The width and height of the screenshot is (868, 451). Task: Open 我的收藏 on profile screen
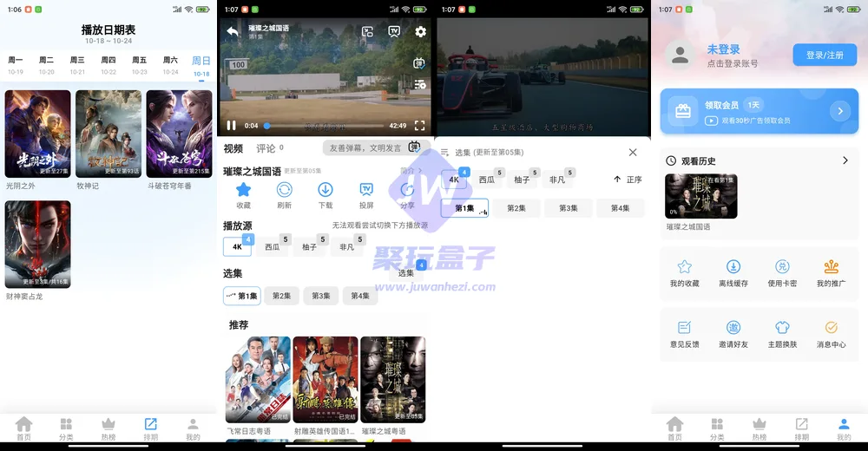tap(684, 273)
